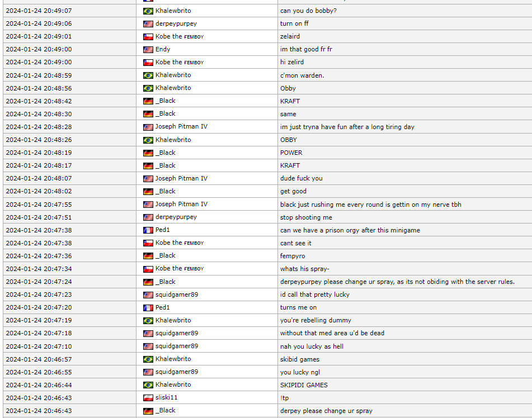532x418 pixels.
Task: Click the German flag in _Black's "POWER" row
Action: point(148,153)
